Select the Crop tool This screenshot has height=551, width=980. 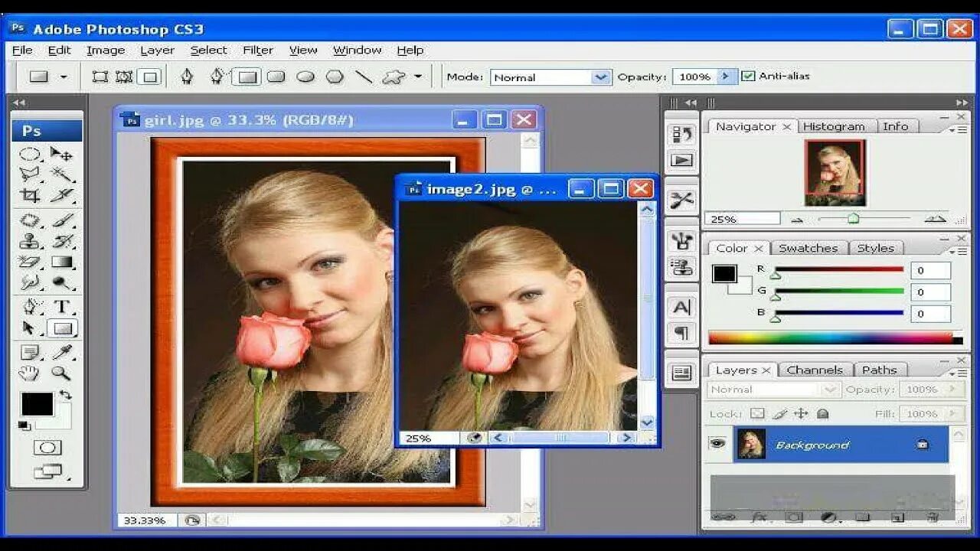(x=30, y=195)
